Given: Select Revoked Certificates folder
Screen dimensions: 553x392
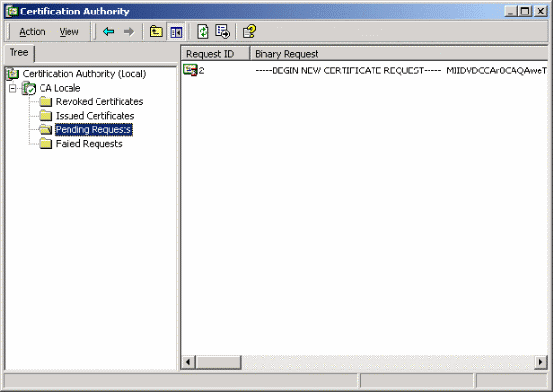Looking at the screenshot, I should click(99, 102).
